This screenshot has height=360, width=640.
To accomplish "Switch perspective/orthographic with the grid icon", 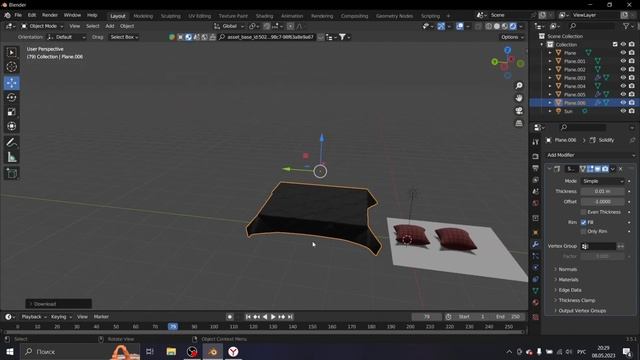I will tap(519, 123).
